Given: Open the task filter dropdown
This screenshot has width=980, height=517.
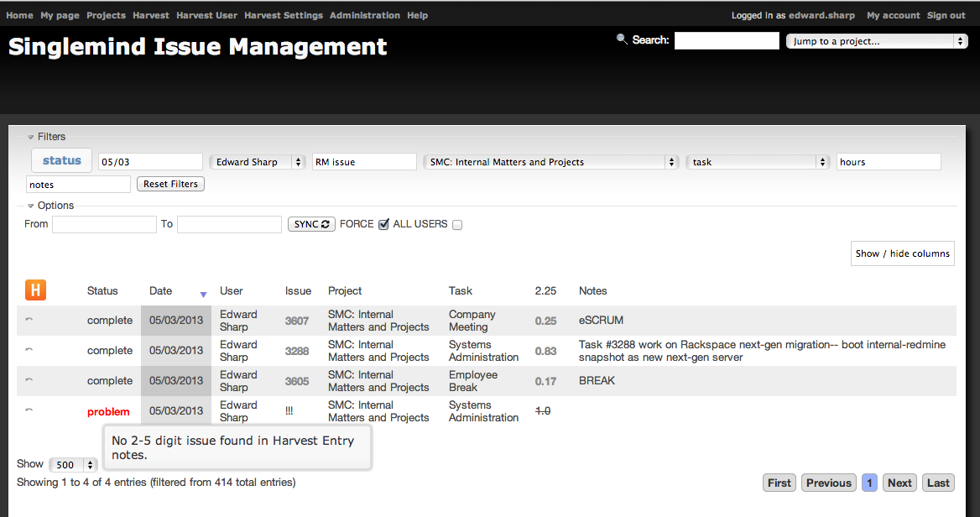Looking at the screenshot, I should (x=758, y=162).
